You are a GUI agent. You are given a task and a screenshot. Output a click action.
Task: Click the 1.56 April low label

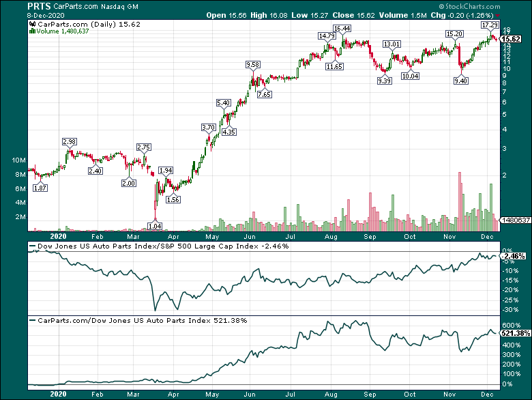click(x=173, y=200)
